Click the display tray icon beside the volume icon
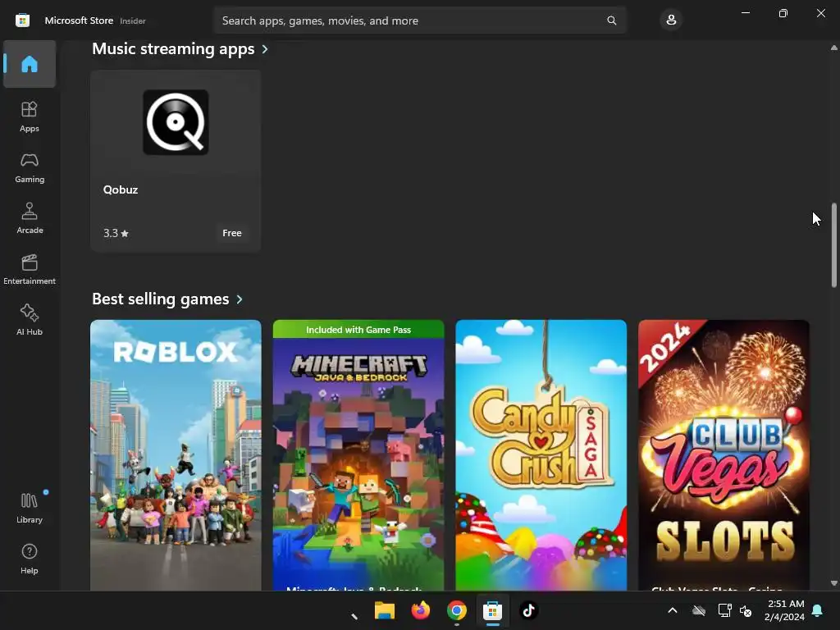This screenshot has height=630, width=840. (724, 610)
